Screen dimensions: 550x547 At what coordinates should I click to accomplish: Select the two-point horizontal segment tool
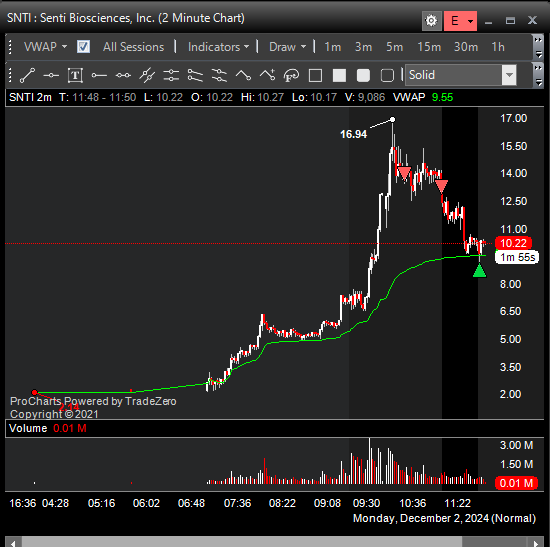pos(123,75)
